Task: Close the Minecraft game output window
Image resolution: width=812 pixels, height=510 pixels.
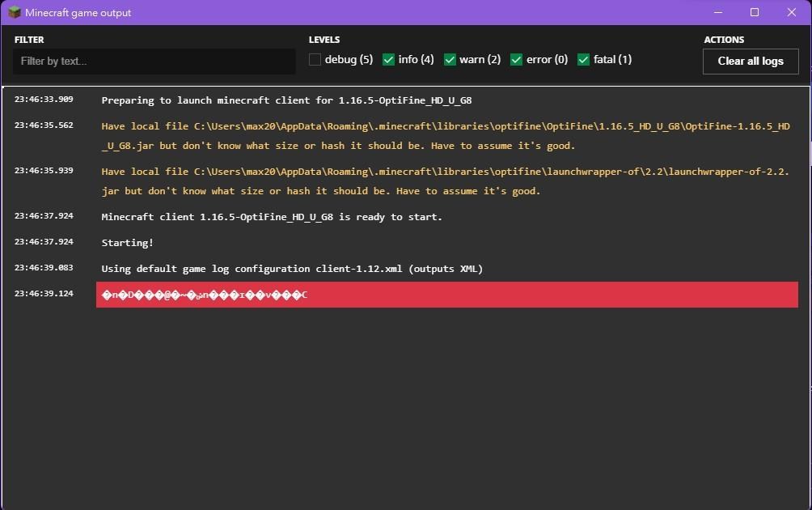Action: [791, 12]
